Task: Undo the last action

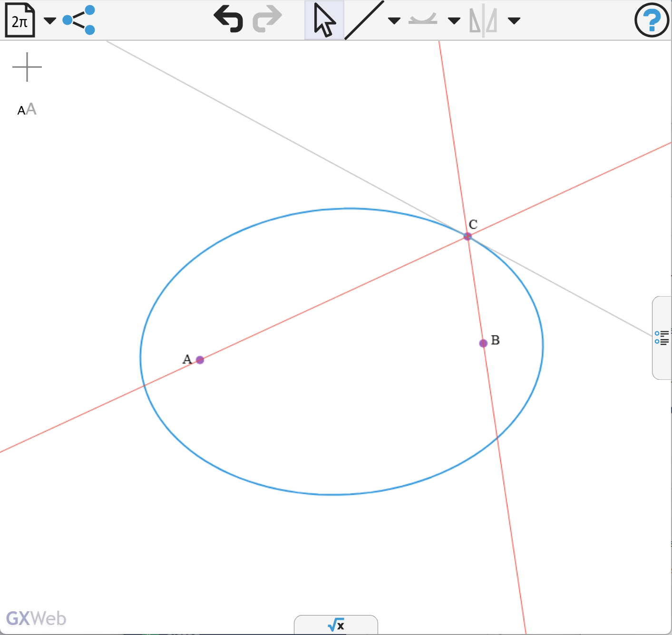Action: point(229,19)
